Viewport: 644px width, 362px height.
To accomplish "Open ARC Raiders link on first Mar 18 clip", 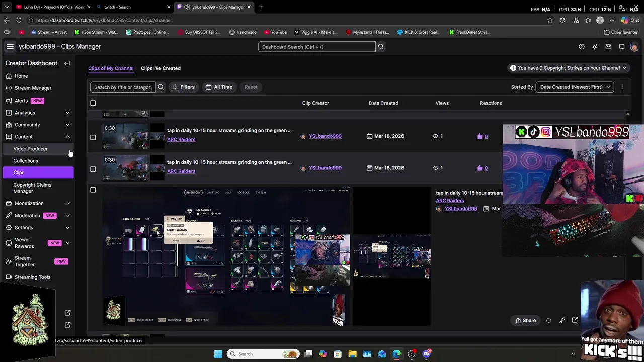I will pos(181,139).
